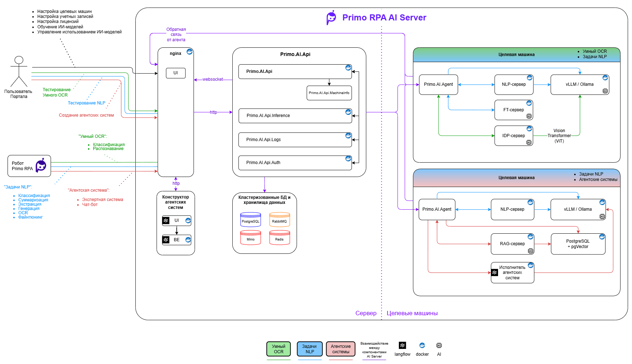632x364 pixels.
Task: Click langflow icon on the BE box
Action: pos(166,240)
